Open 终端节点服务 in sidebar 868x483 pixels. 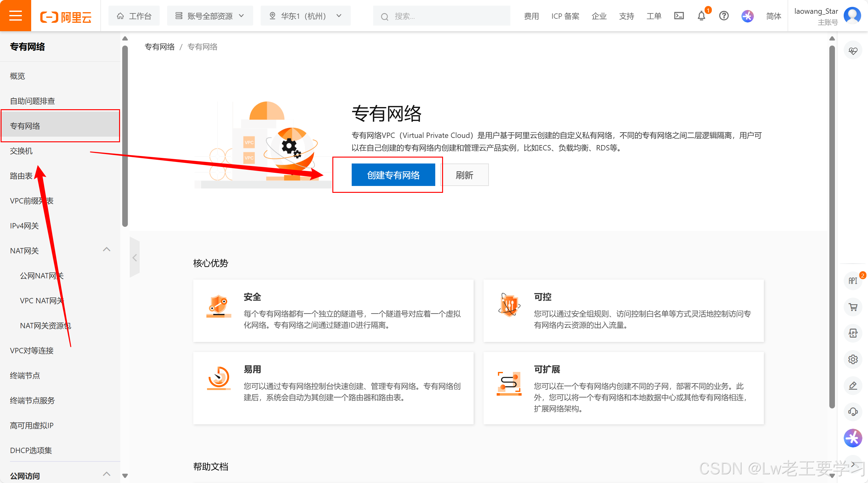[x=60, y=400]
